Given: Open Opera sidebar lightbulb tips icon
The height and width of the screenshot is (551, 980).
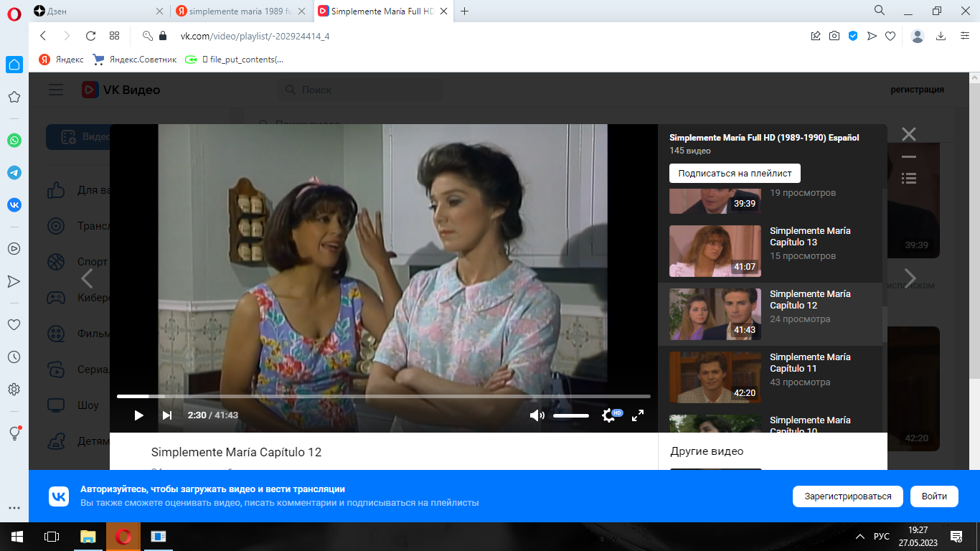Looking at the screenshot, I should (14, 433).
